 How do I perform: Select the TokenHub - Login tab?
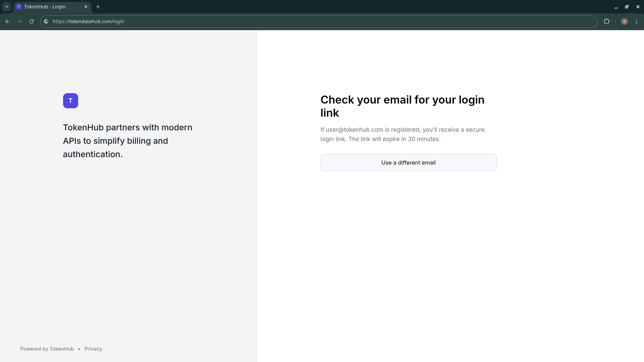click(x=52, y=7)
